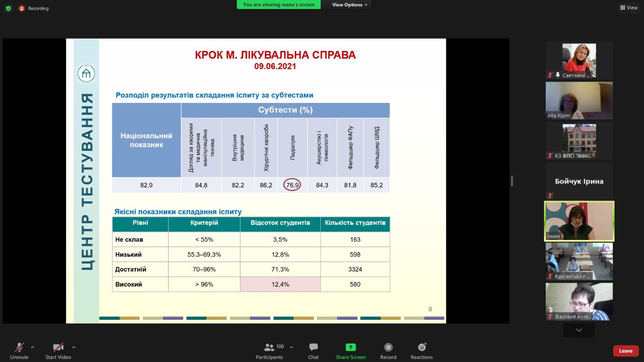This screenshot has height=362, width=644.
Task: Open the View Options dropdown
Action: (x=349, y=5)
